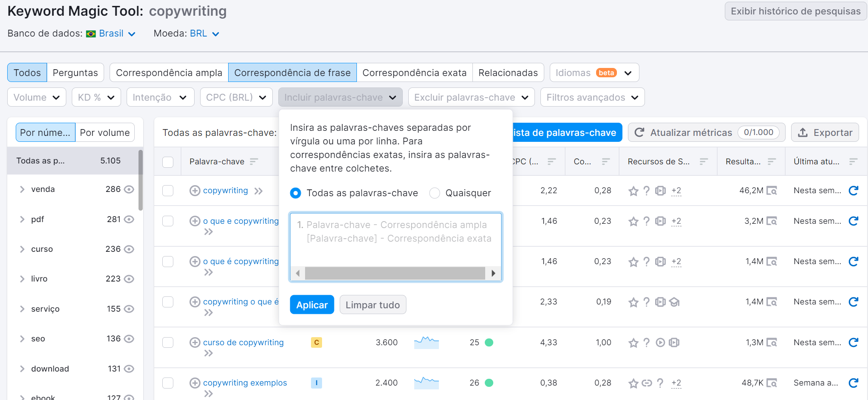Click the link SERP icon in "copywriting exemplos" row

coord(646,383)
